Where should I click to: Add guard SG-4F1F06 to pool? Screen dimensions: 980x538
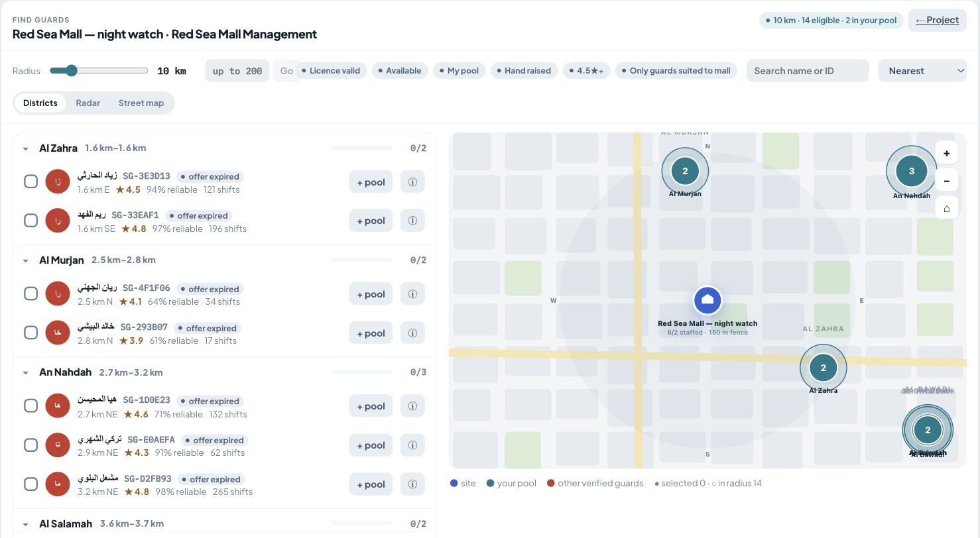click(371, 294)
